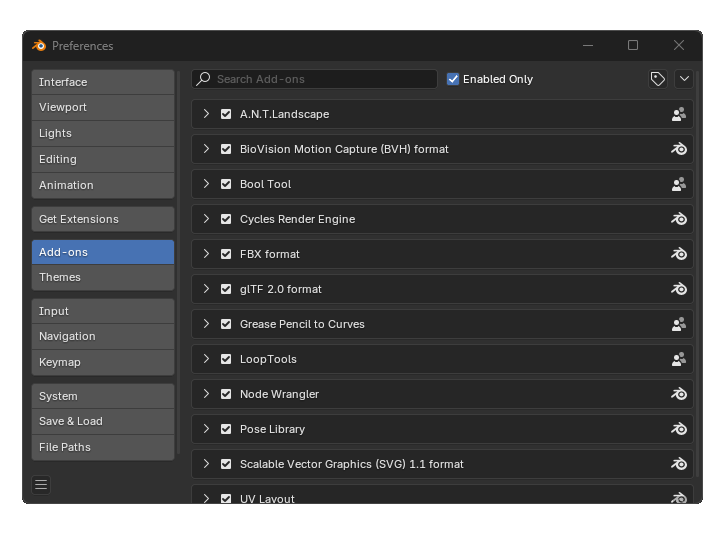Disable the Node Wrangler add-on
Viewport: 728px width, 546px height.
point(226,394)
